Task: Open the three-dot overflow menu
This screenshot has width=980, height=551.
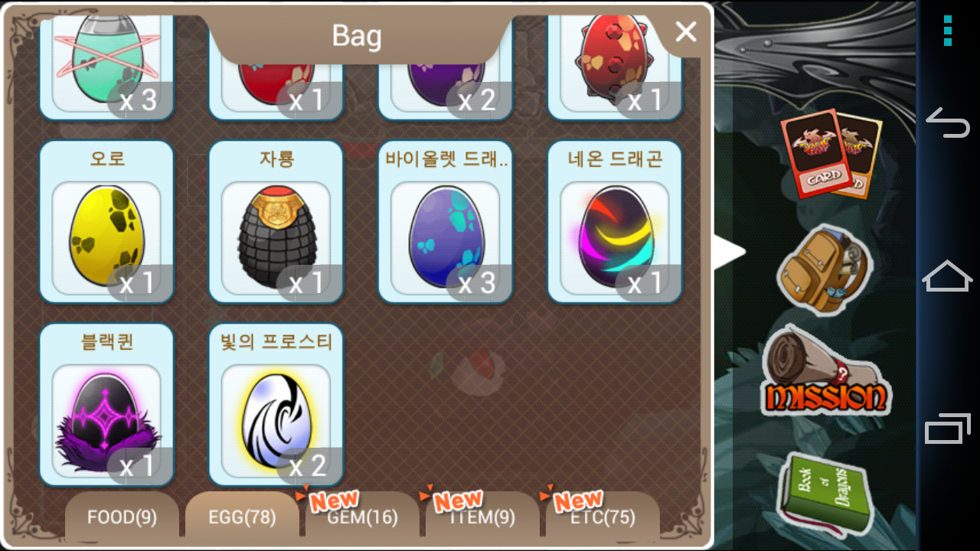Action: tap(948, 31)
